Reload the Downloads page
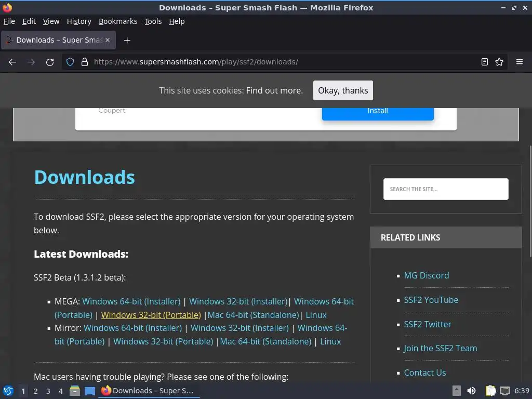This screenshot has height=399, width=532. pyautogui.click(x=50, y=62)
